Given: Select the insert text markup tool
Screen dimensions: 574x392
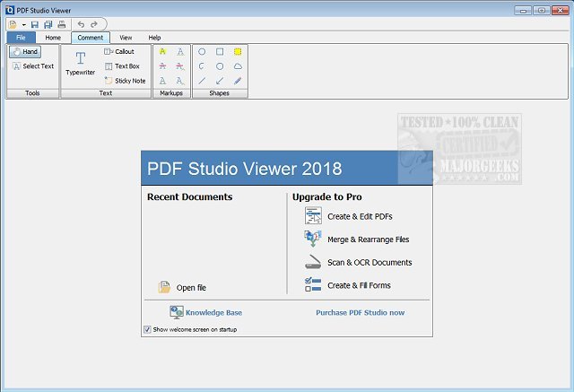Looking at the screenshot, I should click(180, 81).
